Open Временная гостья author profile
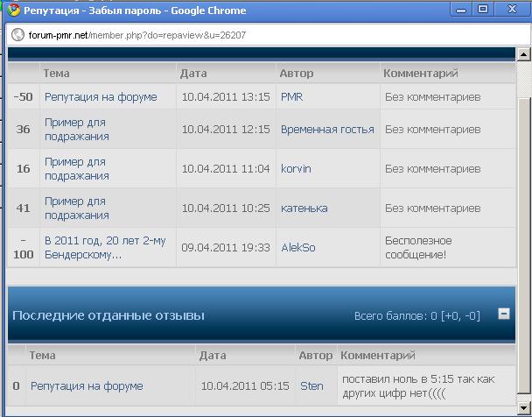532x417 pixels. click(327, 130)
